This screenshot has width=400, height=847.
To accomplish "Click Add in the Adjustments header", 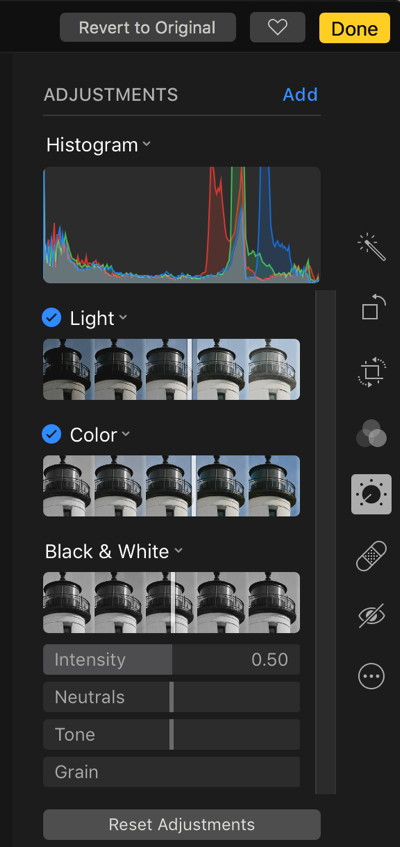I will [x=301, y=95].
